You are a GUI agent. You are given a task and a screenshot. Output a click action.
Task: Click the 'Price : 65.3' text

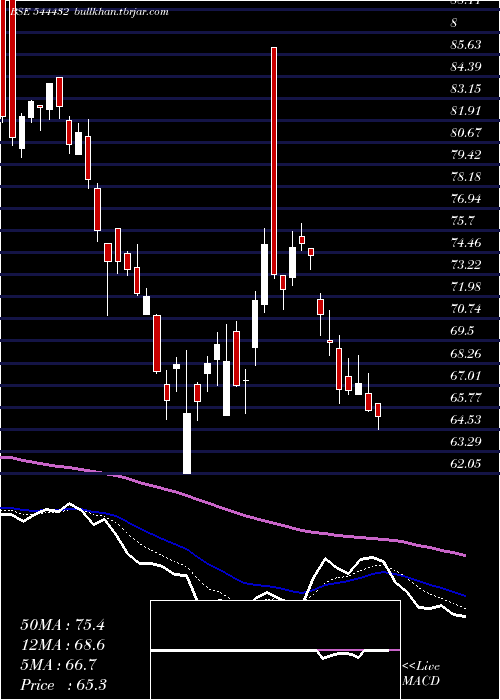tap(63, 685)
